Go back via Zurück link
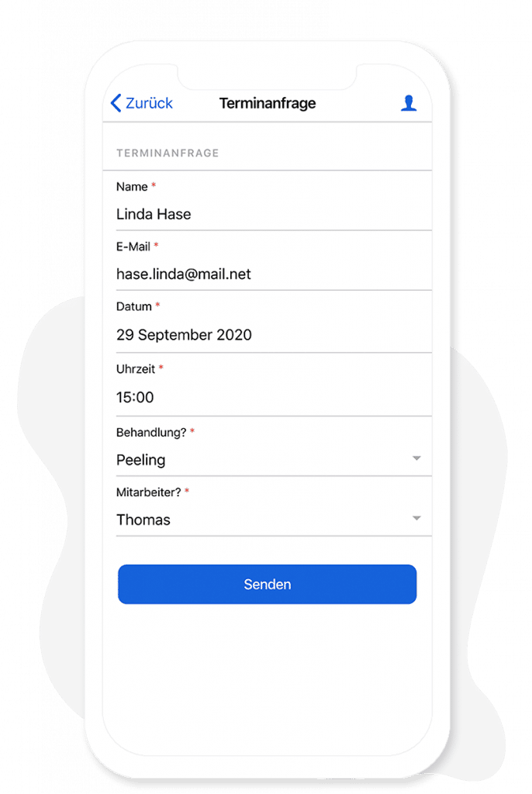 click(142, 103)
